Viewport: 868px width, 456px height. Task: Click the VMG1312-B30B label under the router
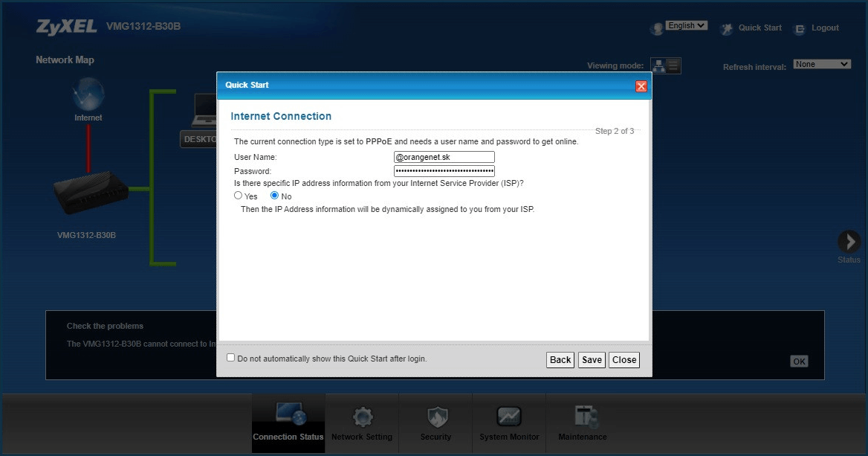pos(86,235)
